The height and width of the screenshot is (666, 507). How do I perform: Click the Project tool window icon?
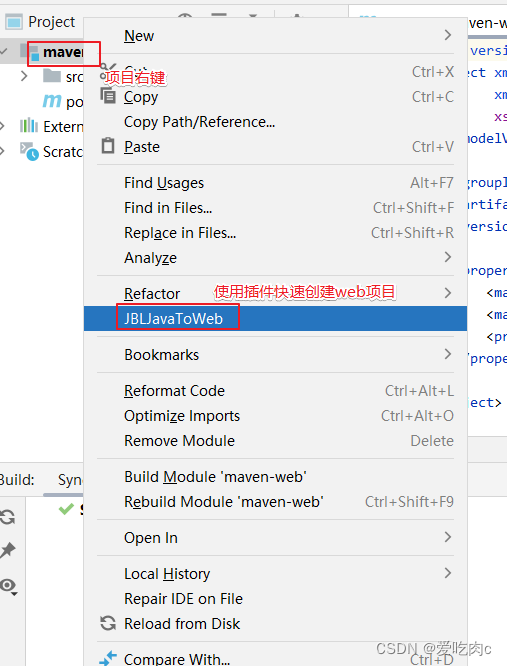pyautogui.click(x=14, y=22)
